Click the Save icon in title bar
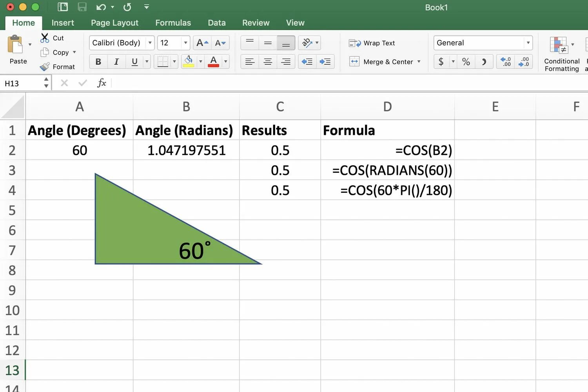Viewport: 588px width, 392px height. pos(82,7)
